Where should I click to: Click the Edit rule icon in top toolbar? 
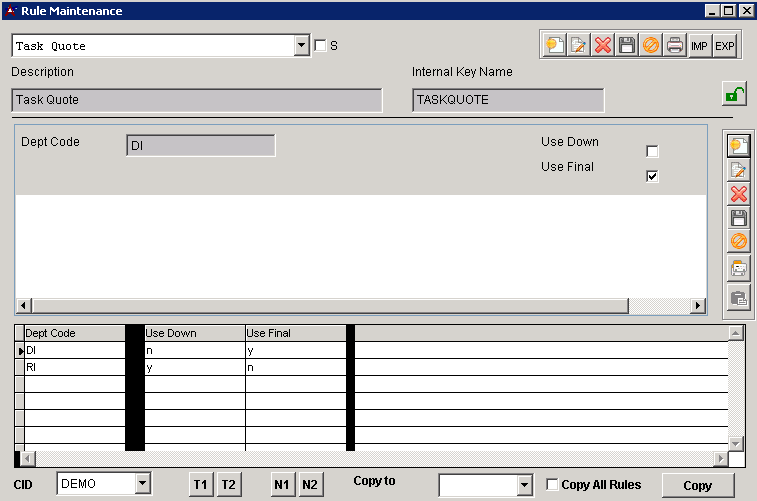coord(578,46)
